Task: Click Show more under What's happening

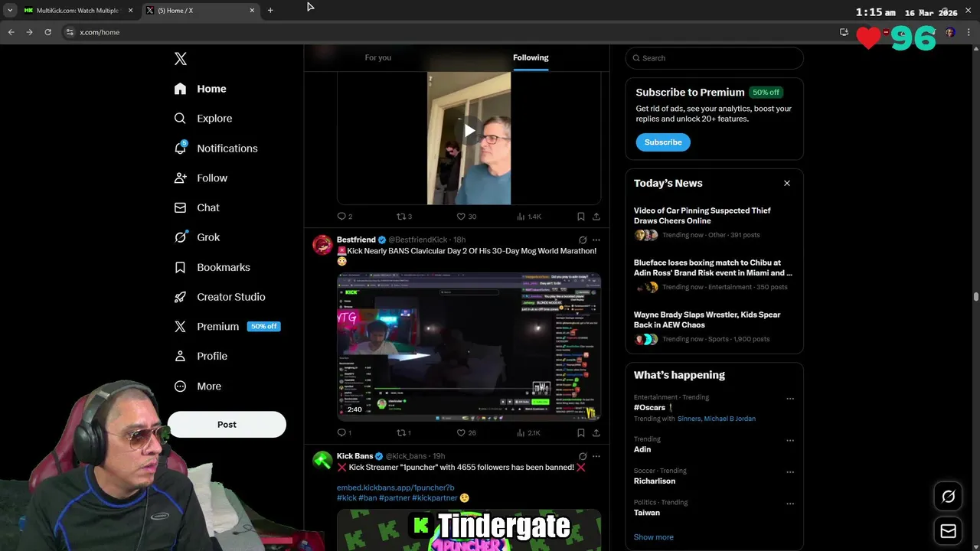Action: (654, 537)
